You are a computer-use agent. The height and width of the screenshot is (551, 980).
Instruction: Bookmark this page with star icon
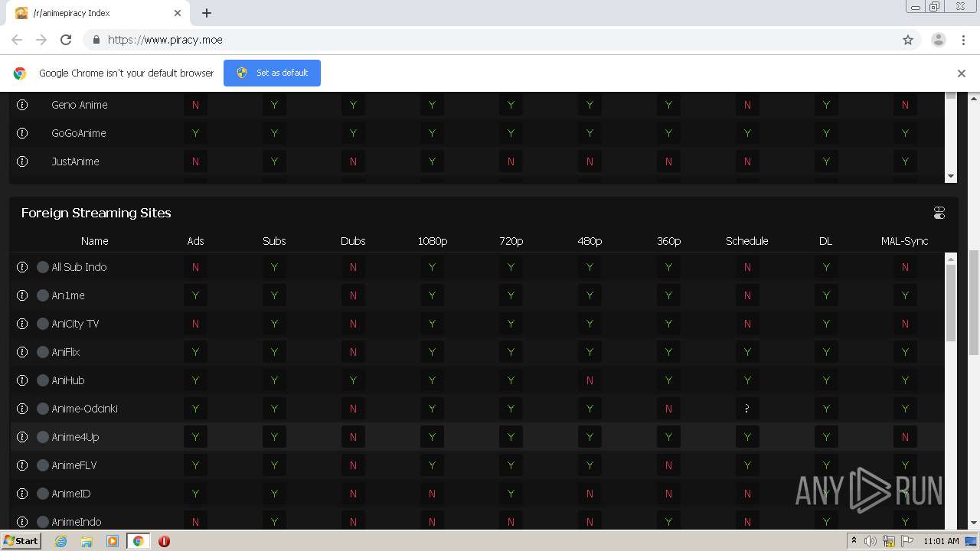(x=908, y=40)
